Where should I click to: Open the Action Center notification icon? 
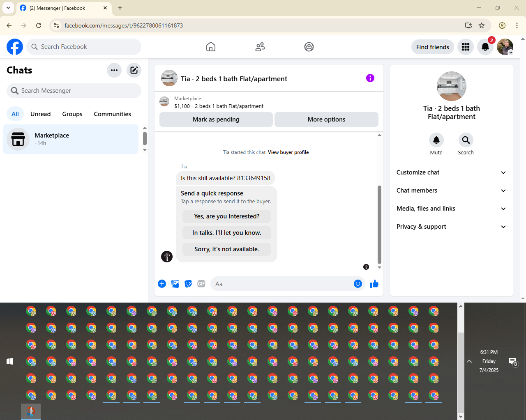coord(513,362)
